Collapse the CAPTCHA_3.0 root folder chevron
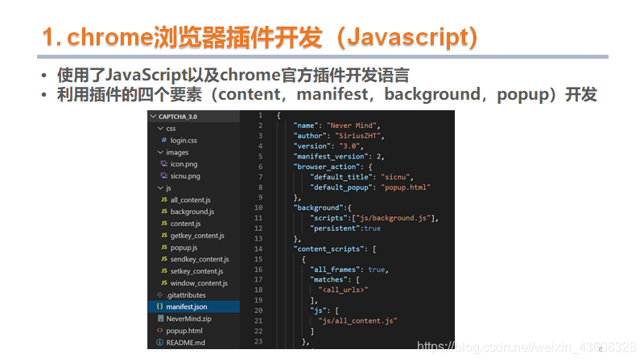The image size is (644, 362). click(x=153, y=117)
